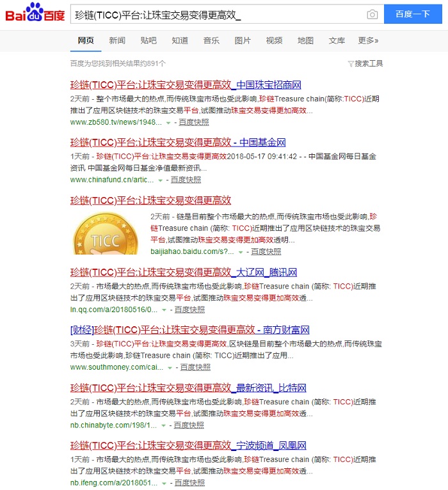Image resolution: width=448 pixels, height=490 pixels.
Task: Switch to the 图片 tab
Action: [243, 41]
